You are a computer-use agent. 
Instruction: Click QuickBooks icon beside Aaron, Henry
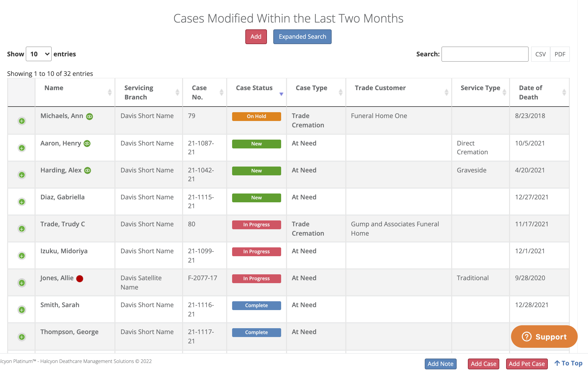click(x=87, y=144)
